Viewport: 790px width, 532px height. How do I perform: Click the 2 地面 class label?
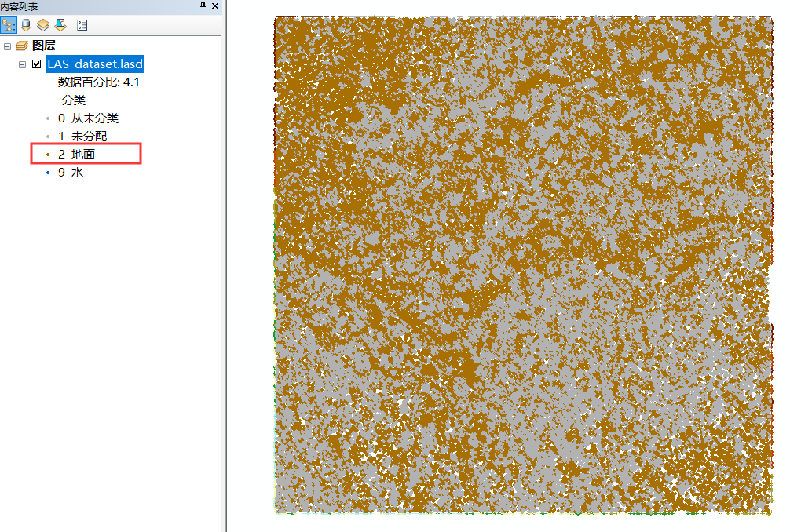coord(77,155)
